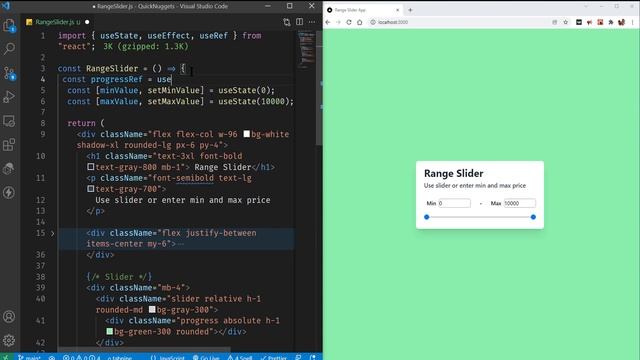Click the black extension icon in browser toolbar
This screenshot has width=640, height=360.
(579, 22)
